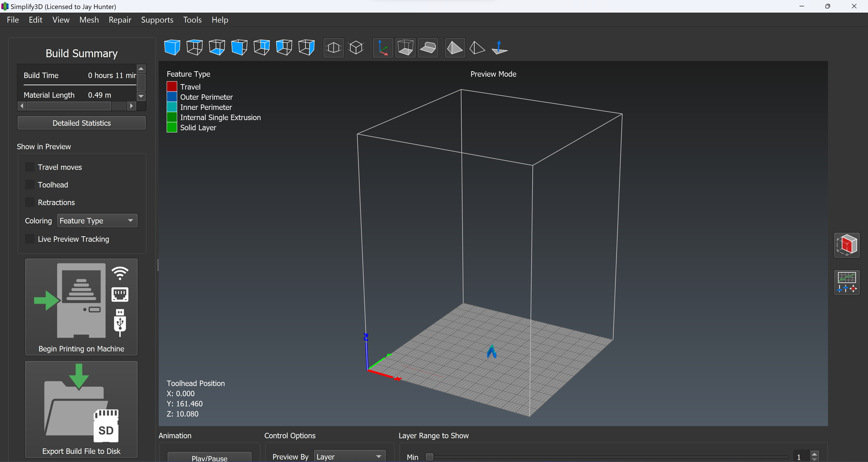The image size is (868, 462).
Task: Switch to the default isometric view cube
Action: [x=172, y=47]
